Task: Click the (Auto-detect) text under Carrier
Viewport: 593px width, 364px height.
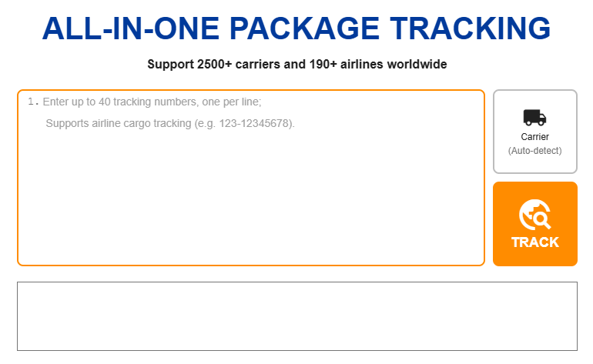Action: 534,151
